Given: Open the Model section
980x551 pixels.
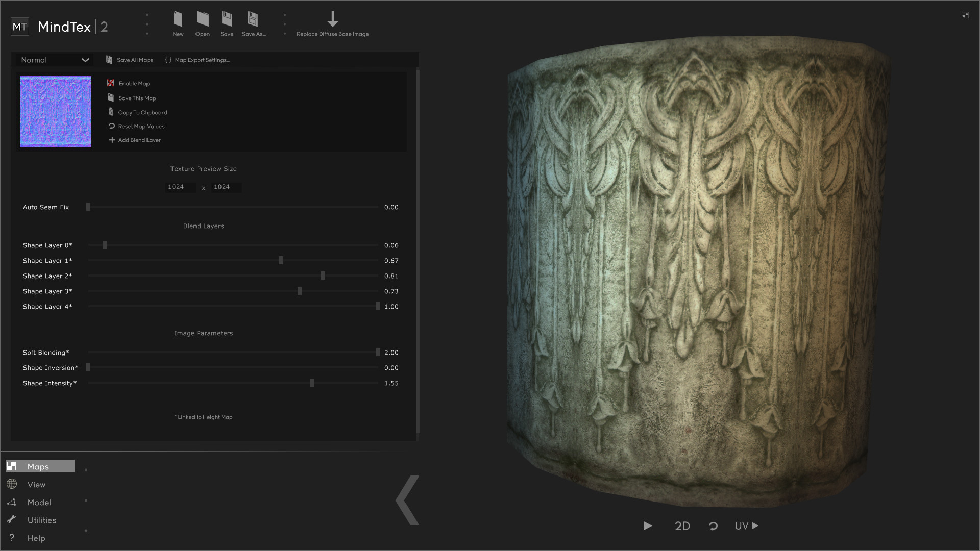Looking at the screenshot, I should (x=39, y=502).
